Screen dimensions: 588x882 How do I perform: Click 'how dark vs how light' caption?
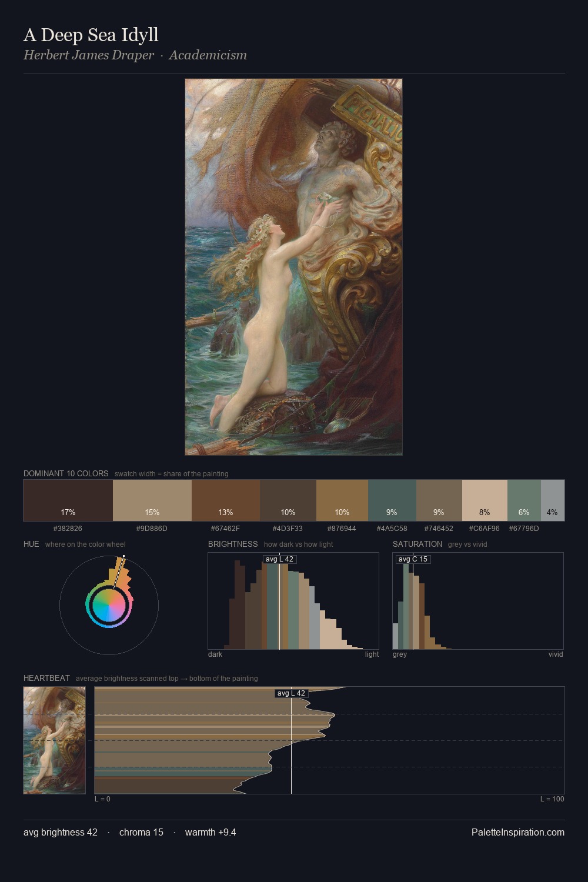298,544
